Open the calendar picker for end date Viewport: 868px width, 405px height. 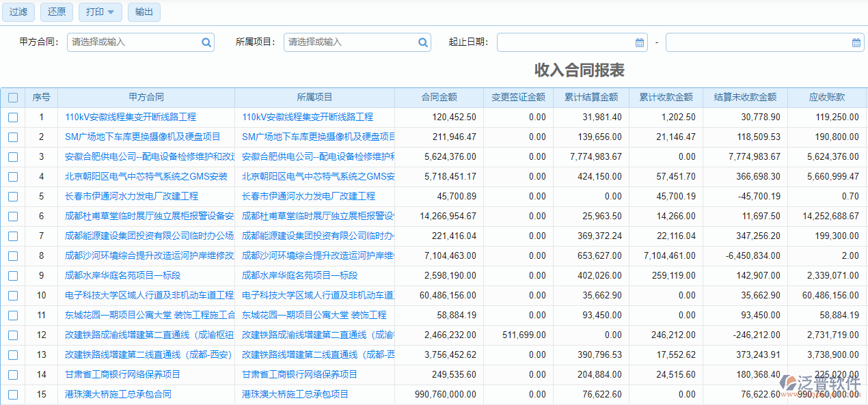click(855, 42)
